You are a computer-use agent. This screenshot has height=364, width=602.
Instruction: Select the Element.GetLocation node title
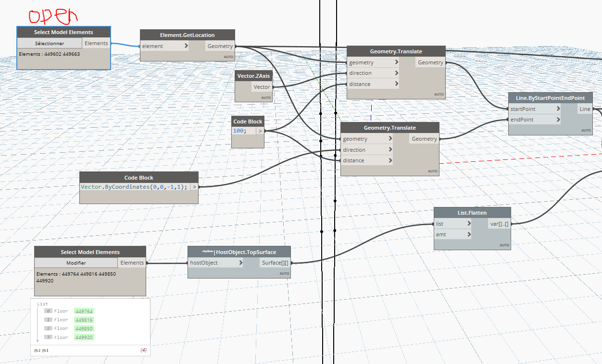pyautogui.click(x=188, y=35)
